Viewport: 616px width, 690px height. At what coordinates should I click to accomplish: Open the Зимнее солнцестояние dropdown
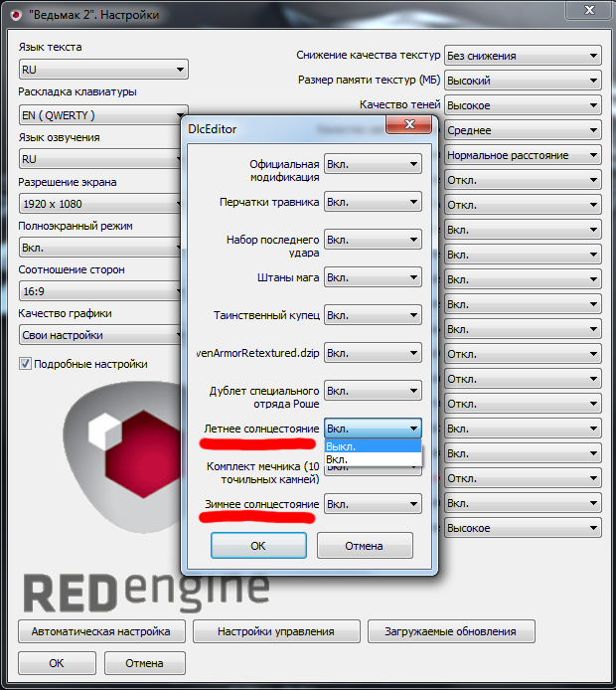pyautogui.click(x=373, y=504)
